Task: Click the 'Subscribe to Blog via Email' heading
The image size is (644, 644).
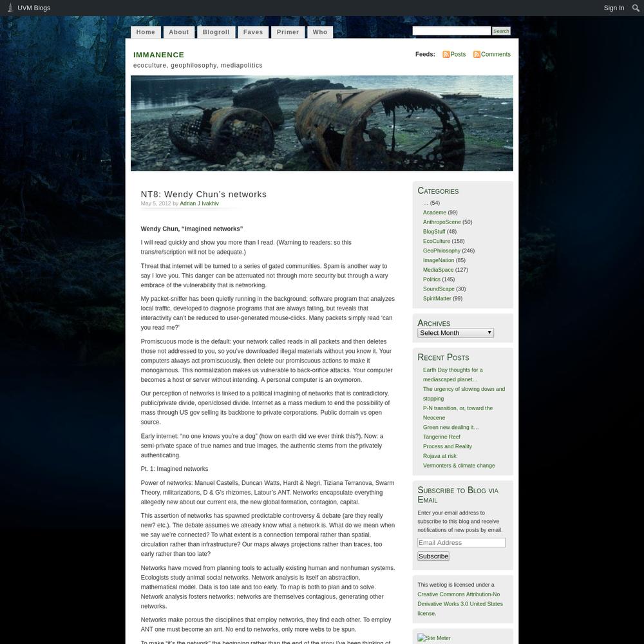Action: [458, 495]
